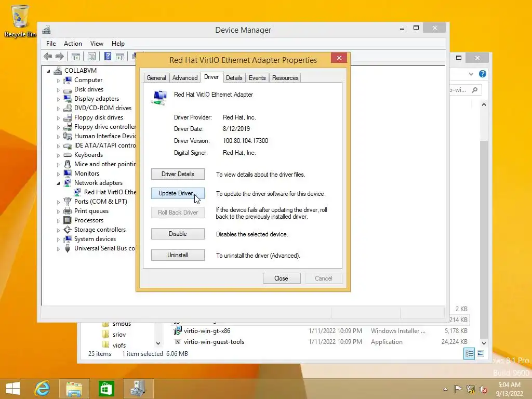Open the Action Center flag tray icon
The height and width of the screenshot is (399, 532).
click(x=458, y=389)
